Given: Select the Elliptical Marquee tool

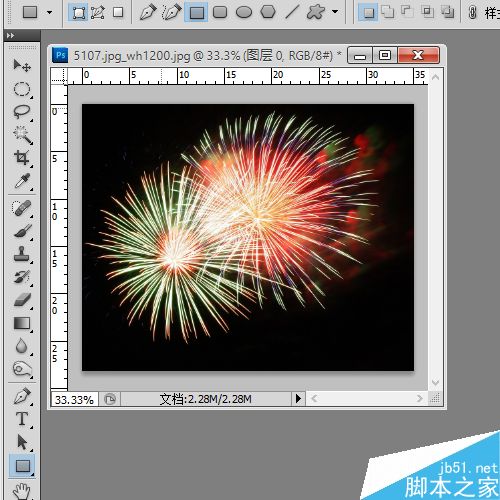Looking at the screenshot, I should 22,89.
